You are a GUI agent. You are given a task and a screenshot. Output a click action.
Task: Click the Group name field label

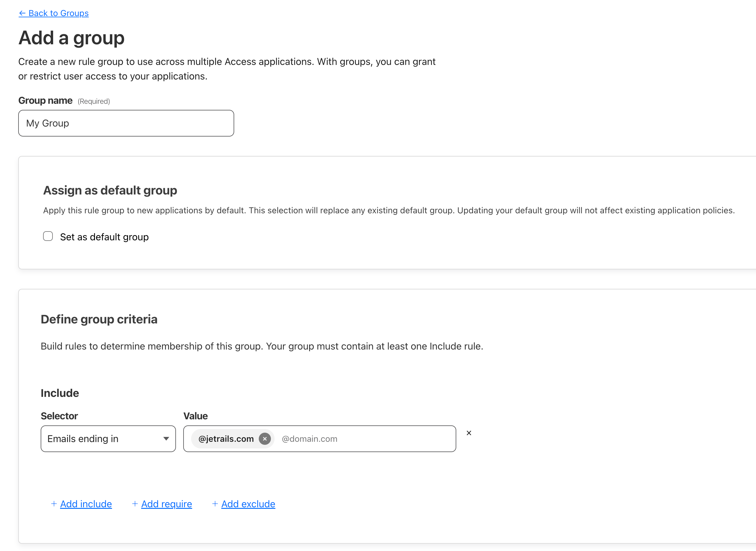point(45,100)
